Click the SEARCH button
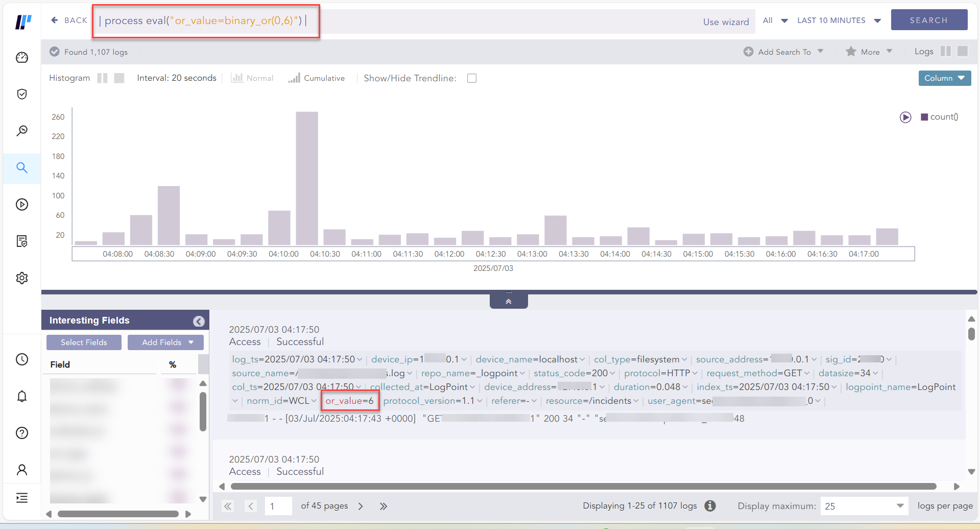The width and height of the screenshot is (980, 529). (928, 20)
